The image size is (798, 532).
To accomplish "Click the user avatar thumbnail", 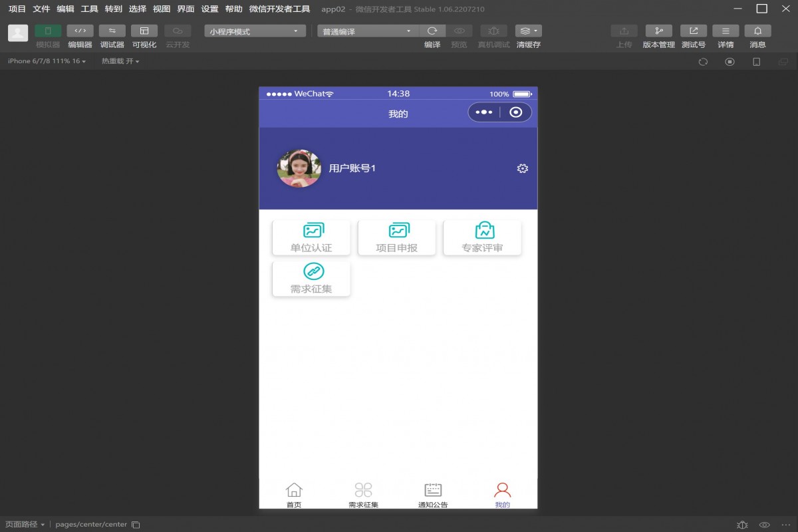I will pos(299,168).
